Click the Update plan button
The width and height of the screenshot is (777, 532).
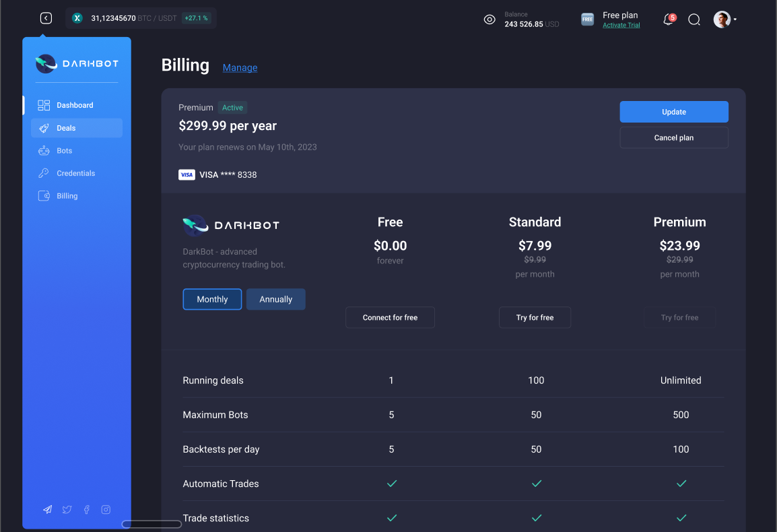click(x=673, y=111)
